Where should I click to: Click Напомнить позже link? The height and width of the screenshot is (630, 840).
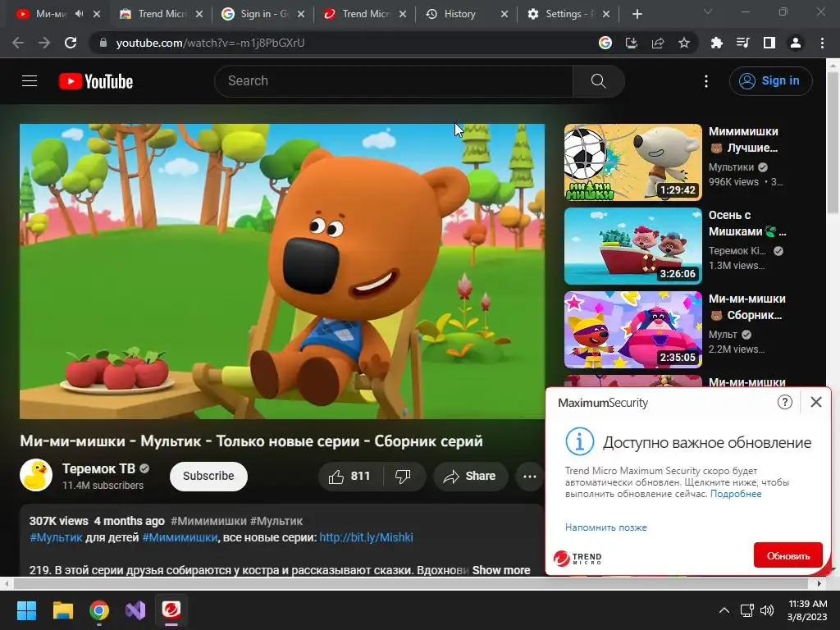click(606, 527)
